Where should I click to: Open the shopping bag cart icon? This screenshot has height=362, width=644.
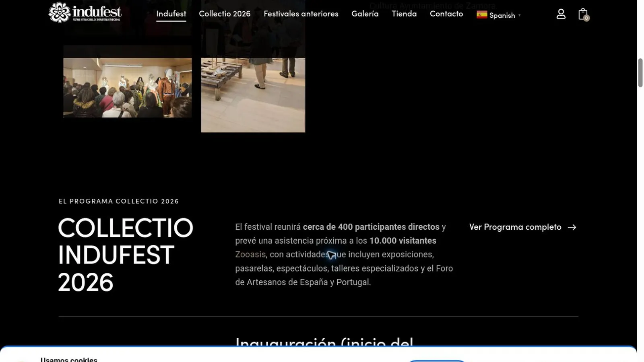[x=583, y=14]
